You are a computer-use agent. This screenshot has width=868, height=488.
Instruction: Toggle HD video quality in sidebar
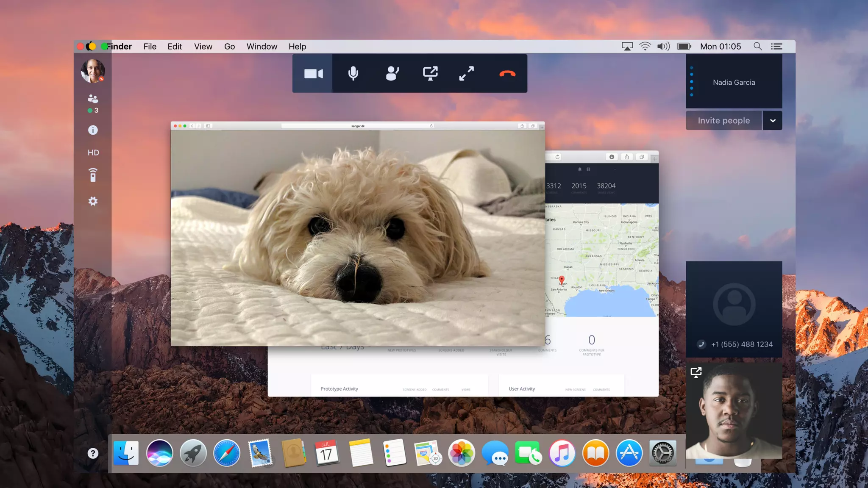click(x=93, y=152)
